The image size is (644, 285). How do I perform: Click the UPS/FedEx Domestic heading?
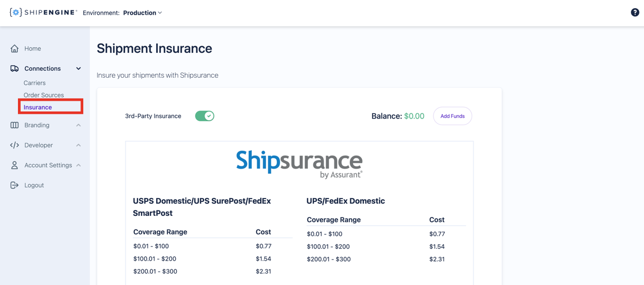pyautogui.click(x=346, y=201)
